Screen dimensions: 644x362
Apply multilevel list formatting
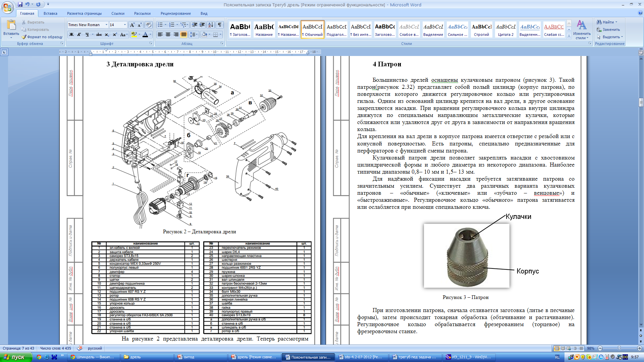click(184, 25)
